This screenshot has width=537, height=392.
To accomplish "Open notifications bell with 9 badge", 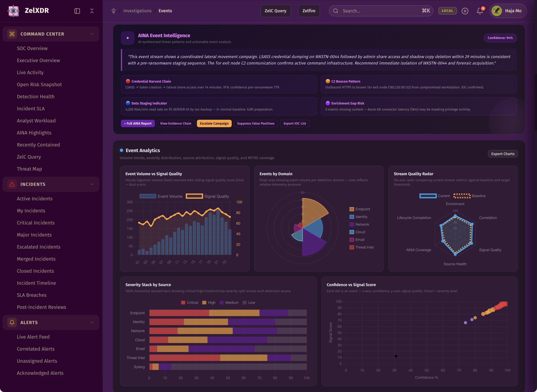I will coord(480,11).
